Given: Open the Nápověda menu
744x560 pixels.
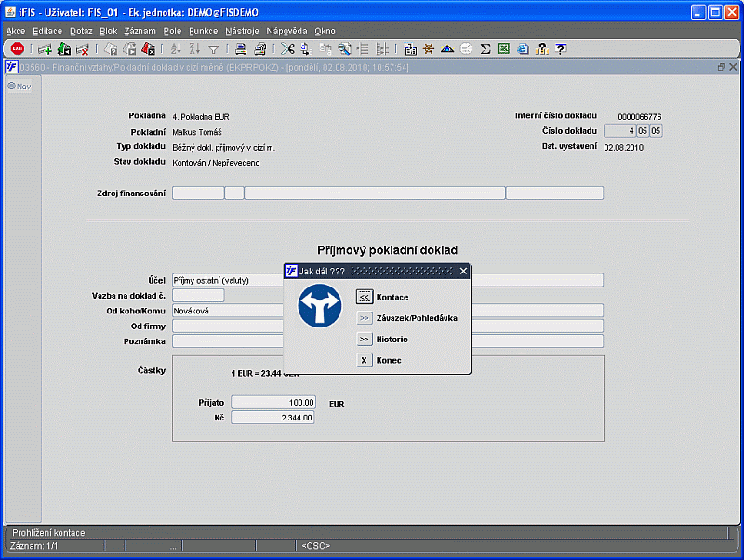Looking at the screenshot, I should 286,31.
